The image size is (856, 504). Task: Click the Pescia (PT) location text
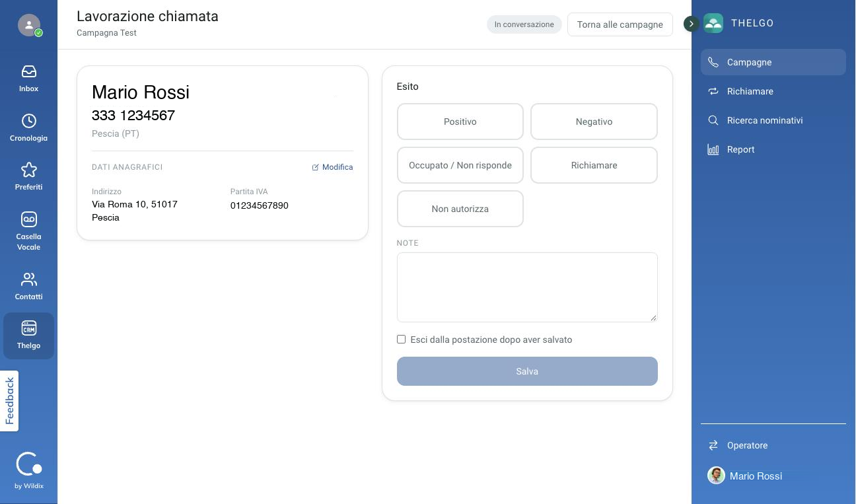point(116,133)
